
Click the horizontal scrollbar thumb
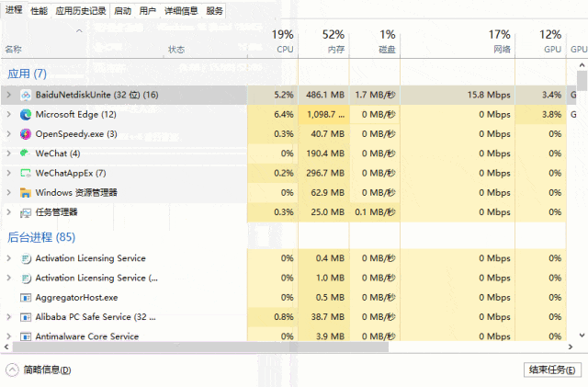coord(200,347)
